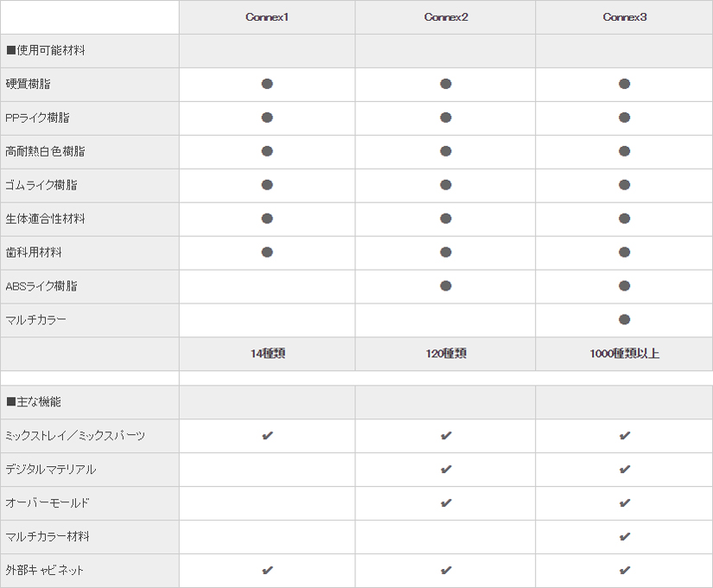Select the 高耐熱白色樹脂 row label

45,151
